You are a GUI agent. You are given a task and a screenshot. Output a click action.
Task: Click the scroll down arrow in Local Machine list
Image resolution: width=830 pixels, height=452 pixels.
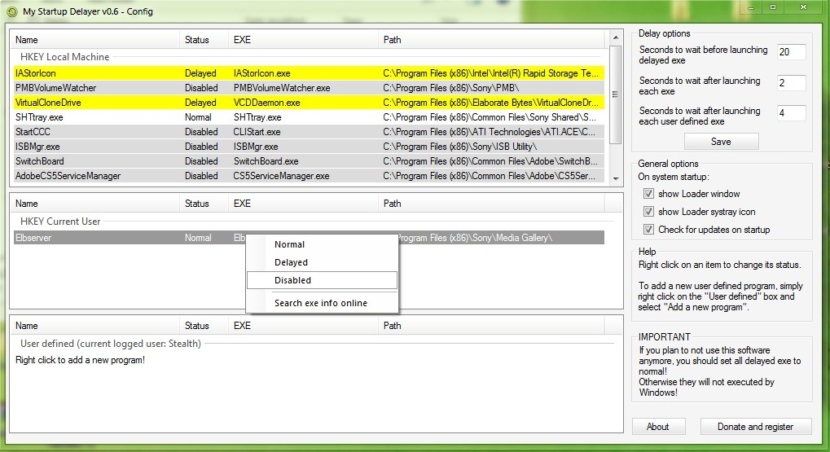tap(615, 177)
